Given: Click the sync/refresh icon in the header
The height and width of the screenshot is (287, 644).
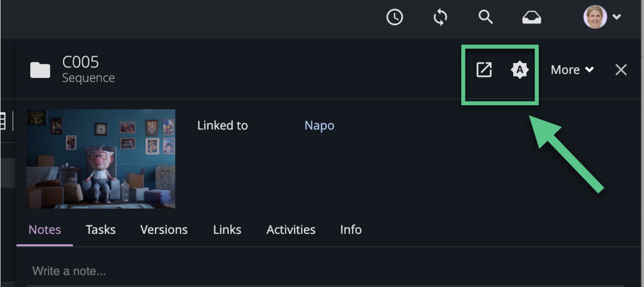Looking at the screenshot, I should (440, 17).
